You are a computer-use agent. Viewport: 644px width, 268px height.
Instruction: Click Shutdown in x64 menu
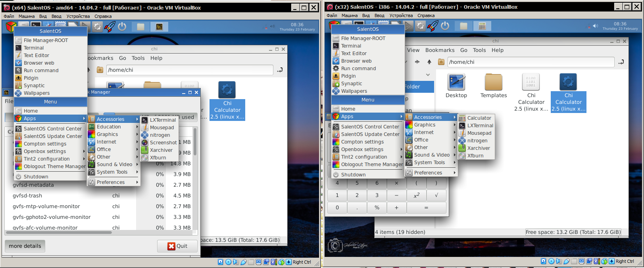pos(50,177)
